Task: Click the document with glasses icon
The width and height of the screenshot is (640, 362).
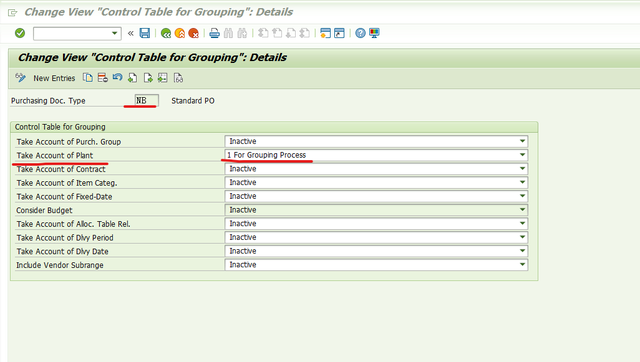Action: 178,78
